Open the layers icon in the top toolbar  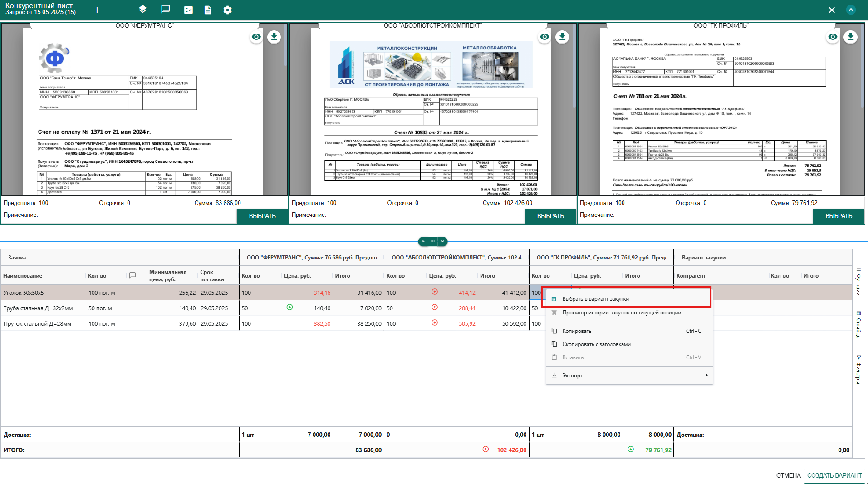[142, 10]
